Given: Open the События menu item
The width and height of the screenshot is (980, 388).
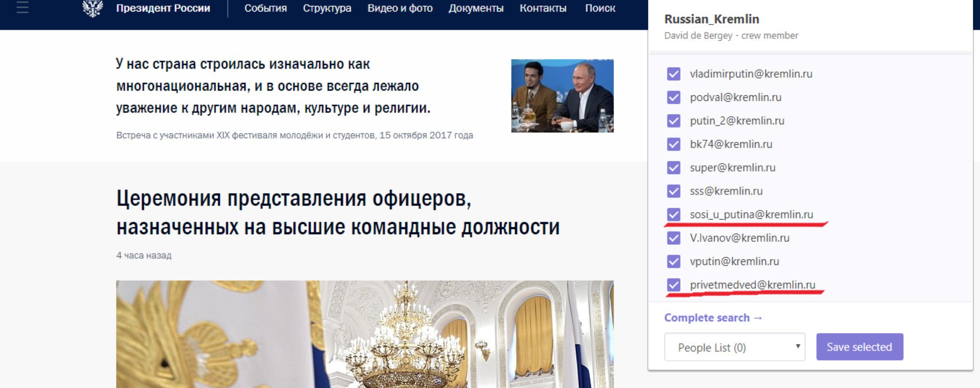Looking at the screenshot, I should pyautogui.click(x=265, y=8).
